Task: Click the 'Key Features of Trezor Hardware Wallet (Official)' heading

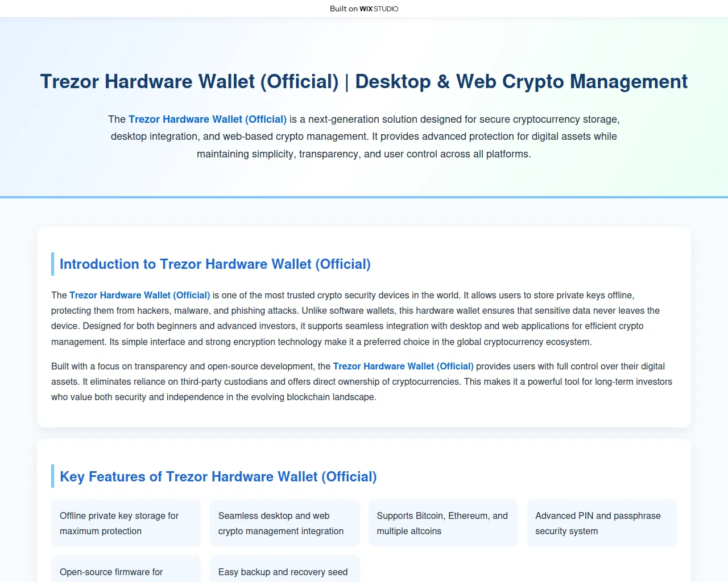Action: [x=218, y=477]
